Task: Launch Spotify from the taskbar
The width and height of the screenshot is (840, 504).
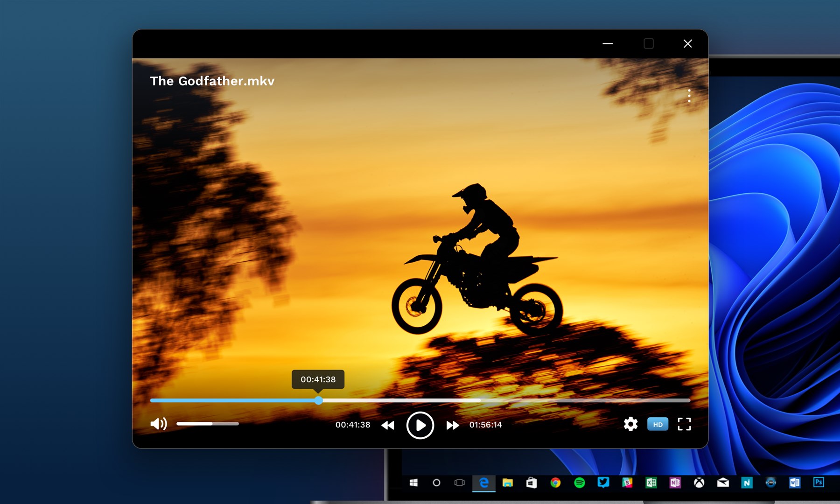Action: tap(579, 483)
